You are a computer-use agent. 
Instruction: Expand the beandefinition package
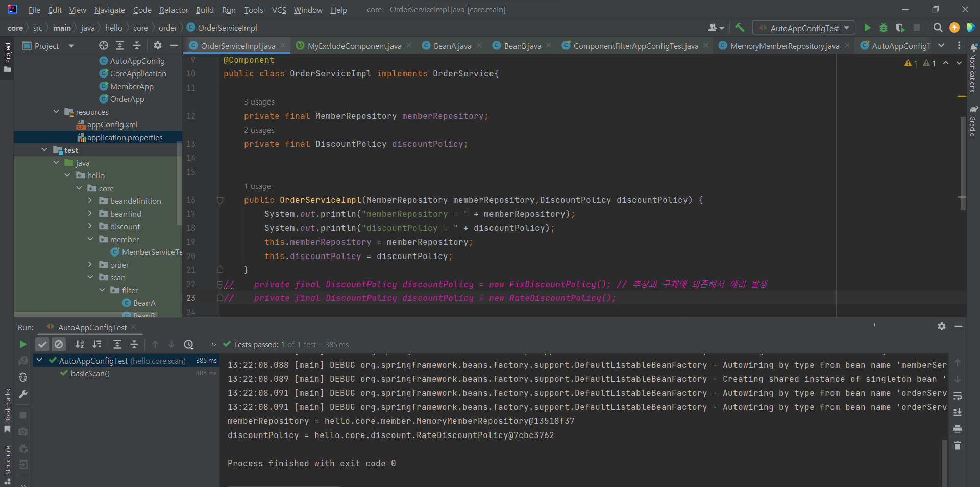[90, 201]
